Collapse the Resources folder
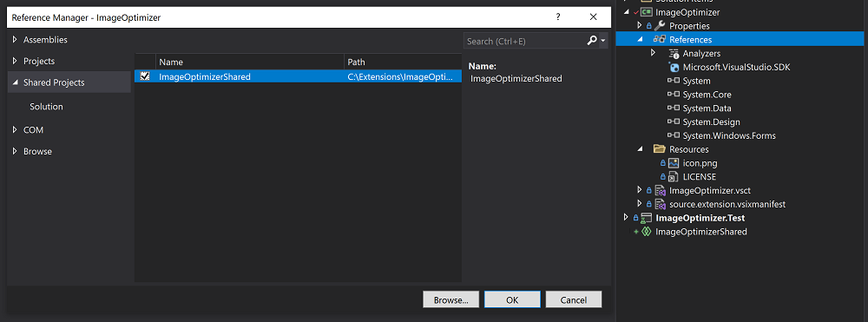Image resolution: width=868 pixels, height=322 pixels. coord(640,148)
